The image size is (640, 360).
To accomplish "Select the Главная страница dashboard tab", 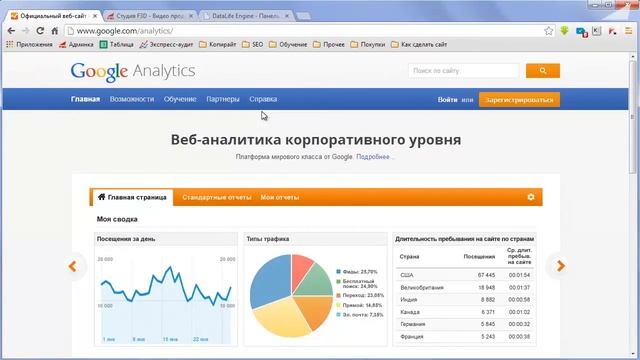I will [132, 197].
